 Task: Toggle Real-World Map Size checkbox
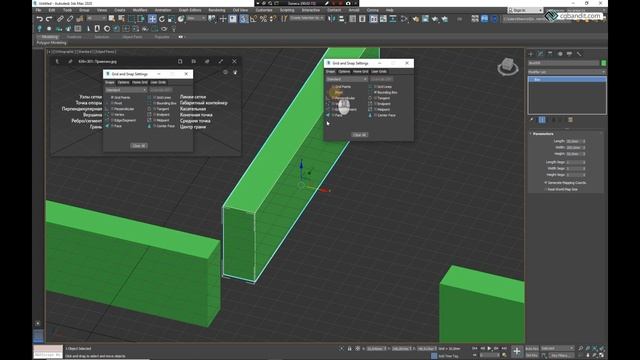pyautogui.click(x=546, y=189)
